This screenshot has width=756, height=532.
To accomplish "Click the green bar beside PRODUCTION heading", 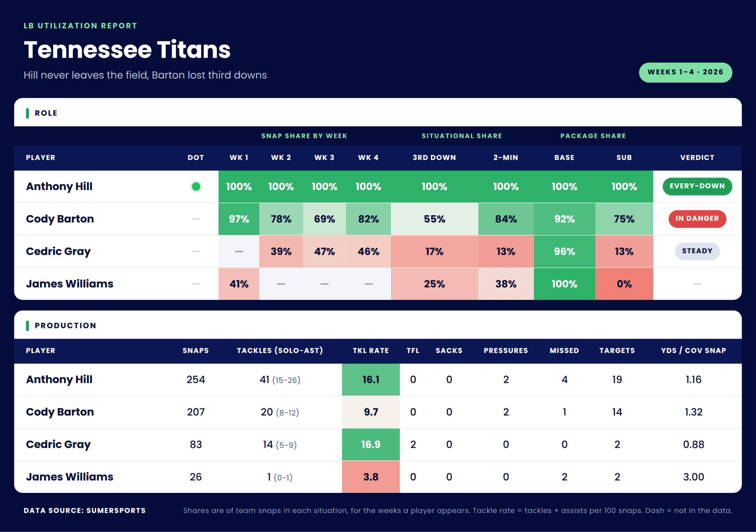I will pyautogui.click(x=27, y=326).
